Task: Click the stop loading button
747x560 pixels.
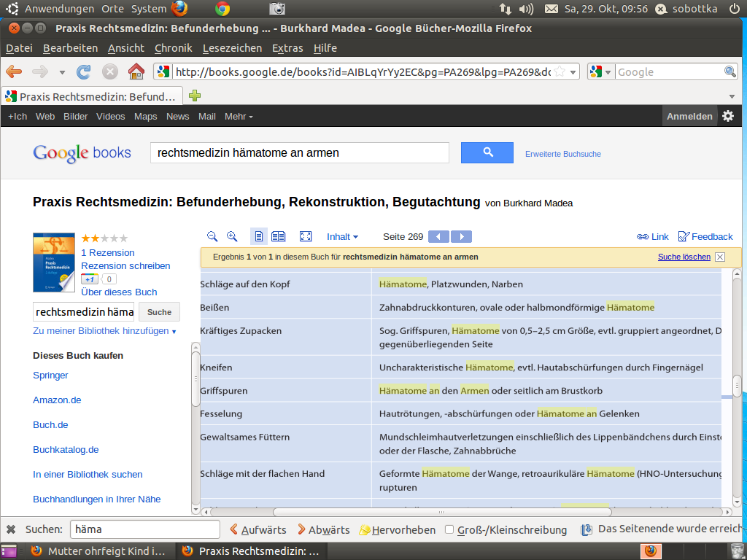Action: pyautogui.click(x=110, y=72)
